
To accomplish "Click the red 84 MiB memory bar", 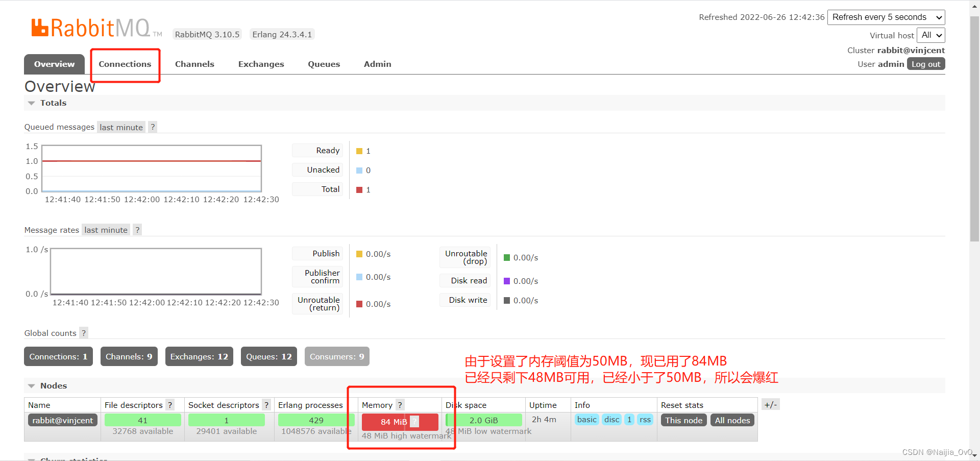I will [400, 422].
